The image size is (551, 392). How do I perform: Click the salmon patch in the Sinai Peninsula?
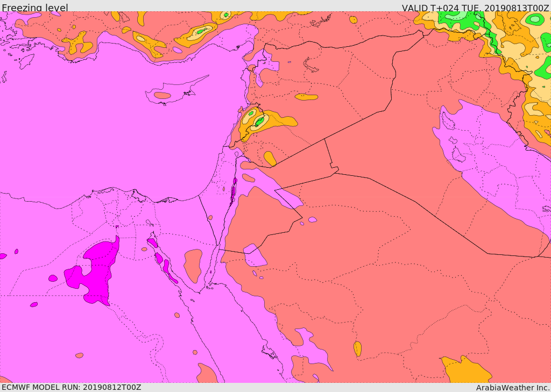click(193, 265)
